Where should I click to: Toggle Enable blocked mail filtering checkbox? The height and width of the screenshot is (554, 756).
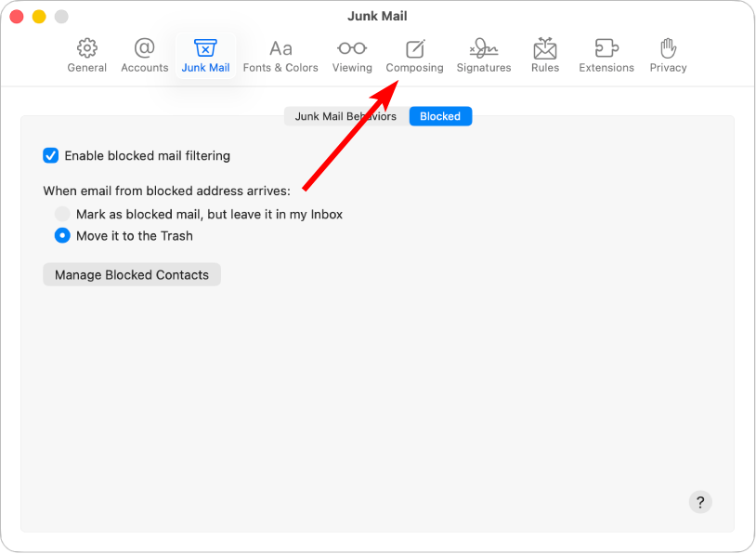click(x=51, y=156)
